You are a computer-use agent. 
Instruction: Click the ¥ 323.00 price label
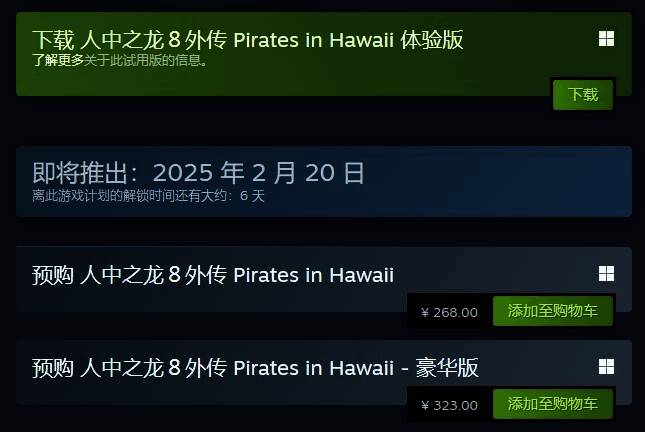pos(450,406)
